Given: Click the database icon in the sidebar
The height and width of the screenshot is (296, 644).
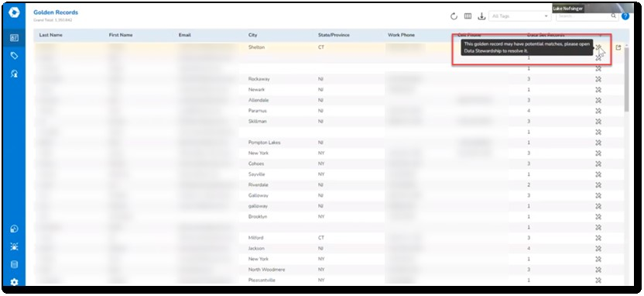Looking at the screenshot, I should tap(14, 264).
